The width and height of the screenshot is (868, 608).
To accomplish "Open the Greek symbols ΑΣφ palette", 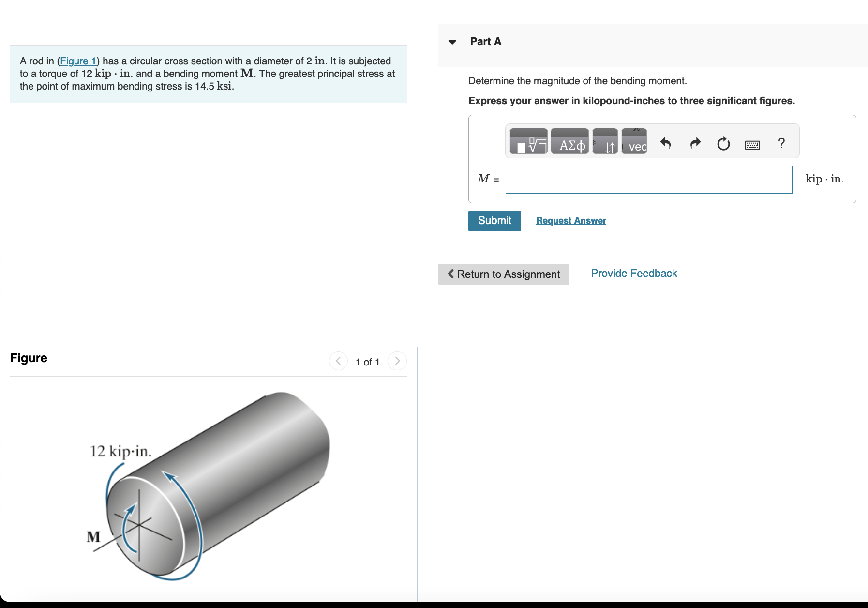I will point(570,143).
